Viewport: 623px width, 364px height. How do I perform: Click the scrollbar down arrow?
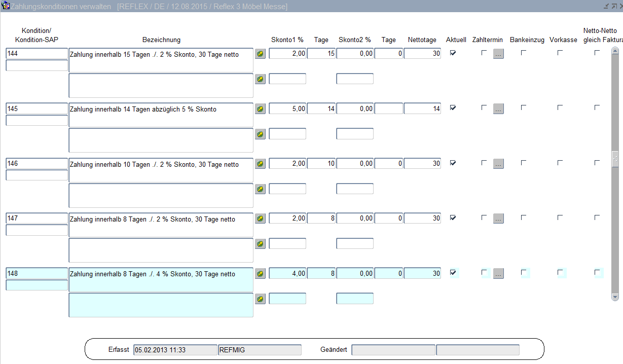615,297
